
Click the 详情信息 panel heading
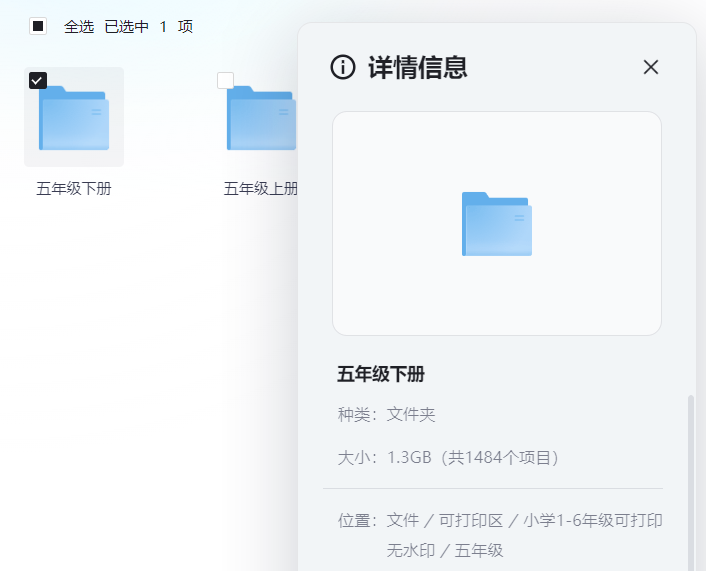(x=418, y=67)
